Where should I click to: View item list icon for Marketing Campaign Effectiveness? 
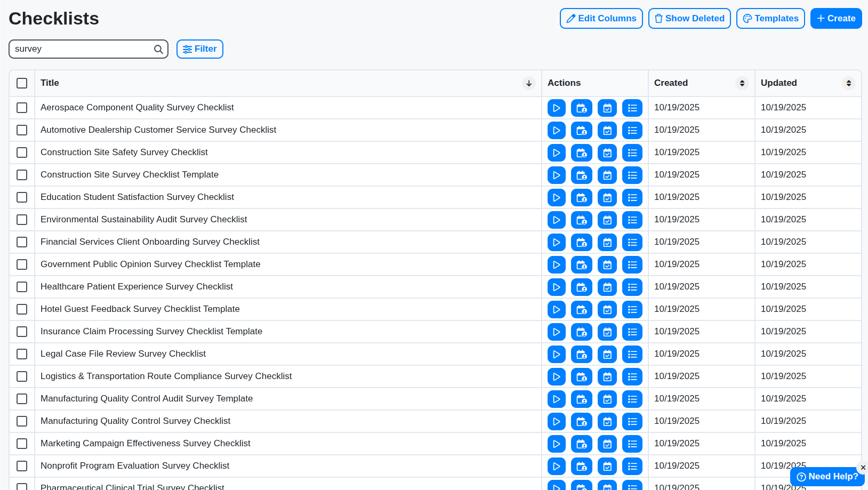[632, 444]
